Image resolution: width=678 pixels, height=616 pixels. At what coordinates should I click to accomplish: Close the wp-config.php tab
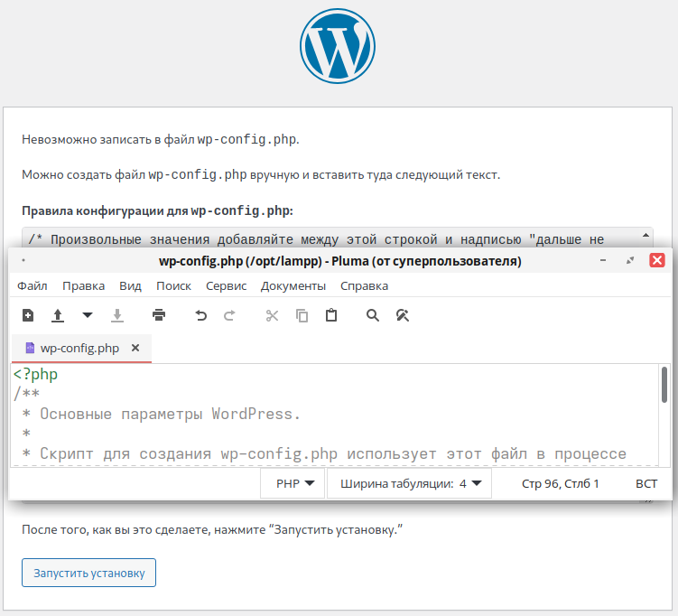[x=135, y=348]
